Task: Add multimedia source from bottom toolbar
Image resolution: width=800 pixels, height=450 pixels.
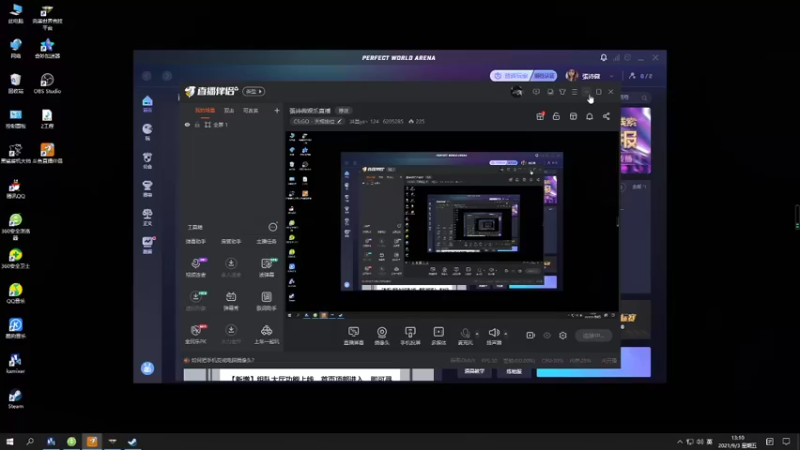Action: pyautogui.click(x=438, y=336)
